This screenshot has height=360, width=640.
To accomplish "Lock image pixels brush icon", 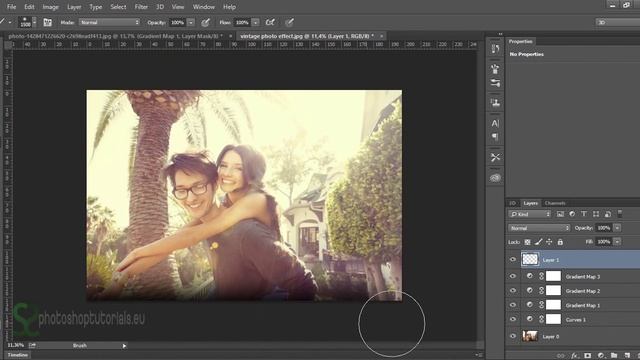I will (x=538, y=242).
